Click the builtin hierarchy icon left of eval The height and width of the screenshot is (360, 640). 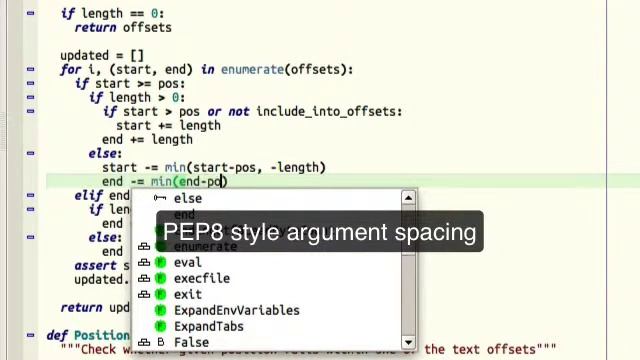coord(144,262)
